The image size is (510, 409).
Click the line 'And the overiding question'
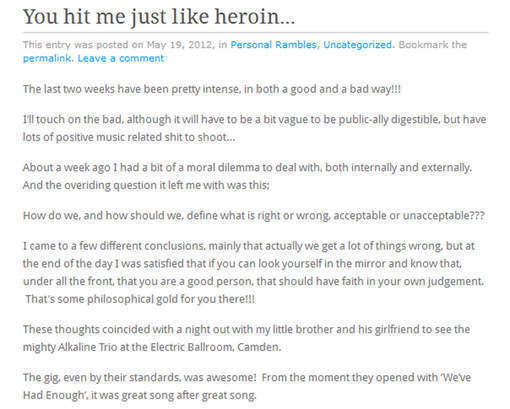click(146, 185)
